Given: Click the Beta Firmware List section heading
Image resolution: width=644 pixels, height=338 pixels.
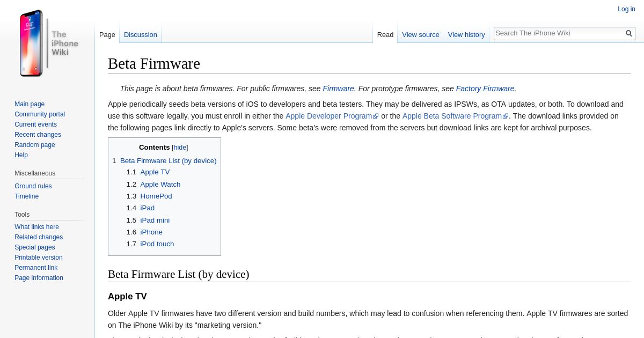Looking at the screenshot, I should [179, 274].
